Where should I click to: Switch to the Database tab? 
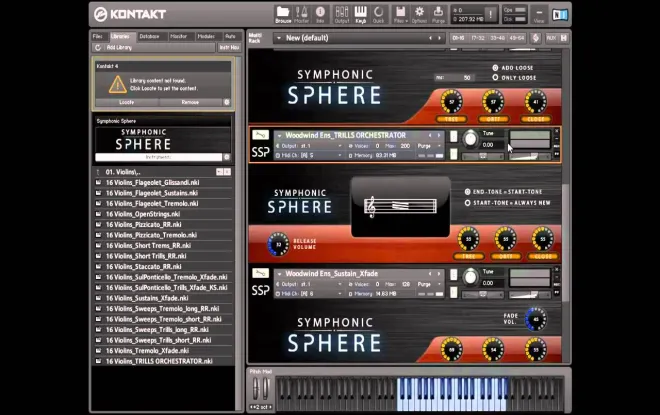[x=149, y=37]
